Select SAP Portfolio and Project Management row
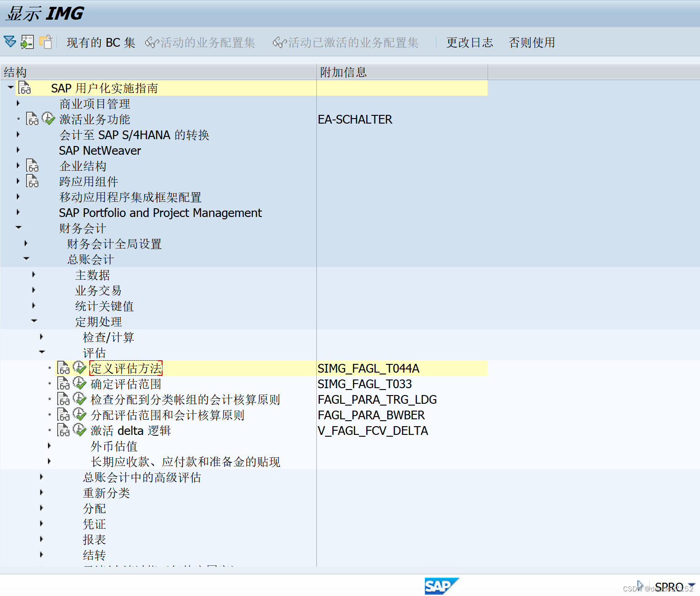The width and height of the screenshot is (700, 596). (x=160, y=213)
